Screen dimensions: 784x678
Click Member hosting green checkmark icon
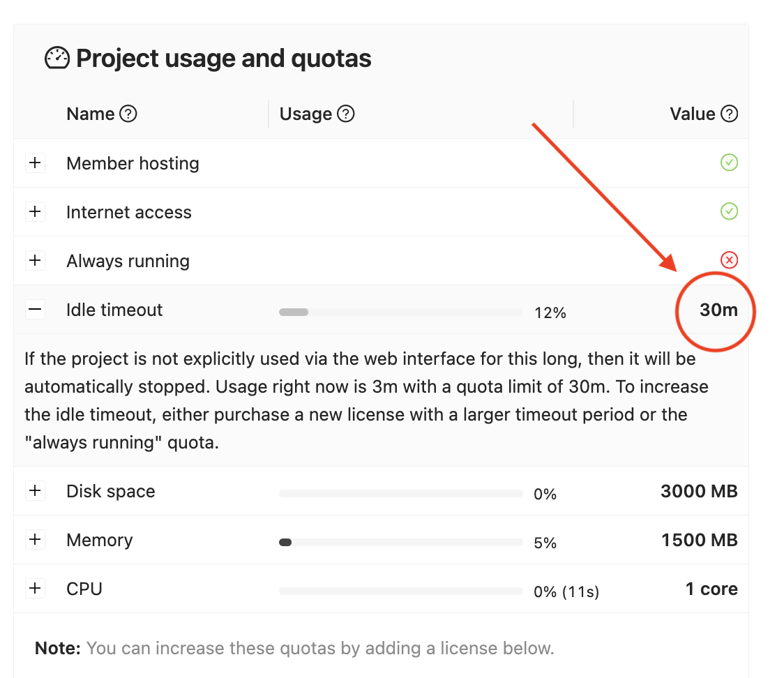point(729,163)
